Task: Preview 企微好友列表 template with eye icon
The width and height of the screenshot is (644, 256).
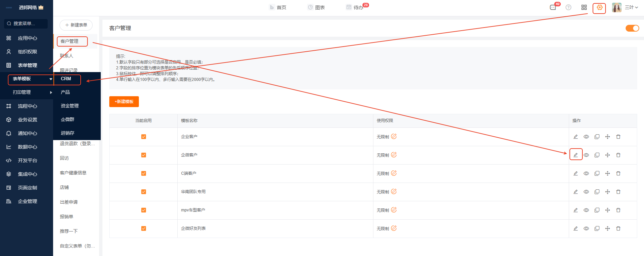Action: click(586, 228)
